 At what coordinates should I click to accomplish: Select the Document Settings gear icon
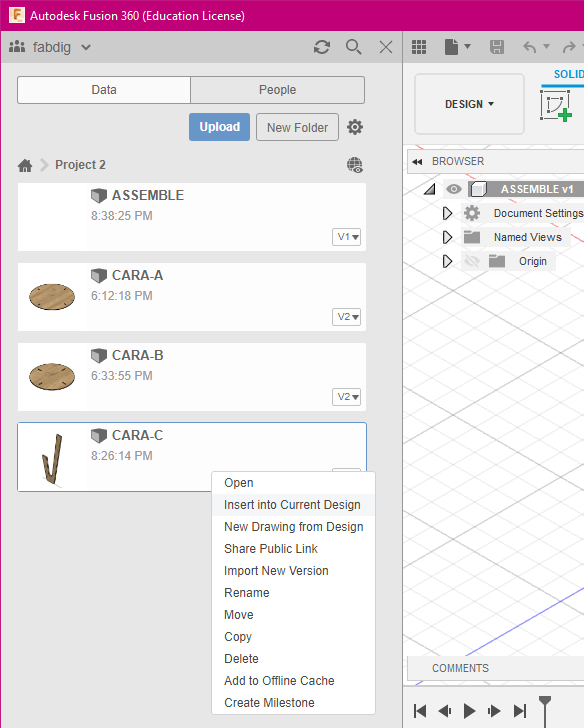(x=472, y=213)
